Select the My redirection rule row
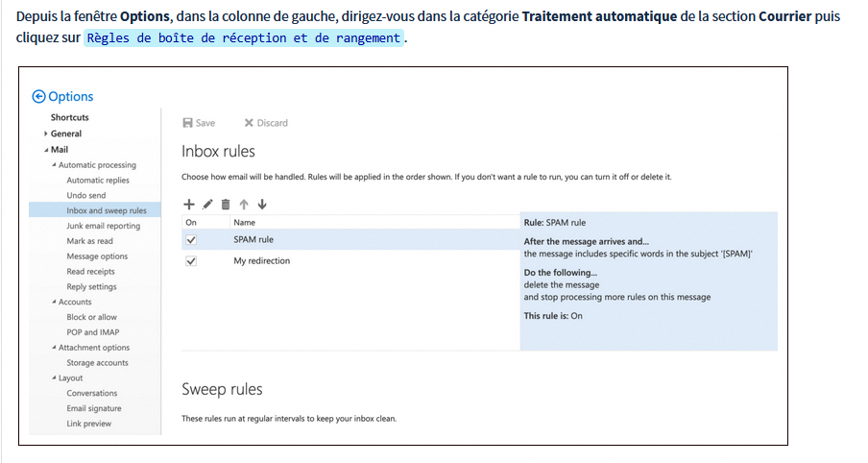This screenshot has height=463, width=868. [x=261, y=261]
